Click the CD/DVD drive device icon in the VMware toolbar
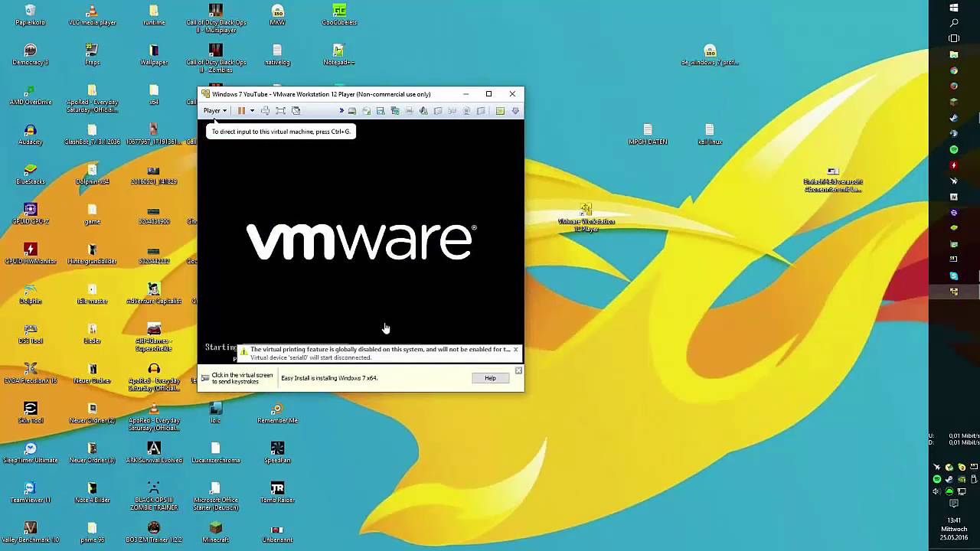The width and height of the screenshot is (980, 551). click(367, 111)
